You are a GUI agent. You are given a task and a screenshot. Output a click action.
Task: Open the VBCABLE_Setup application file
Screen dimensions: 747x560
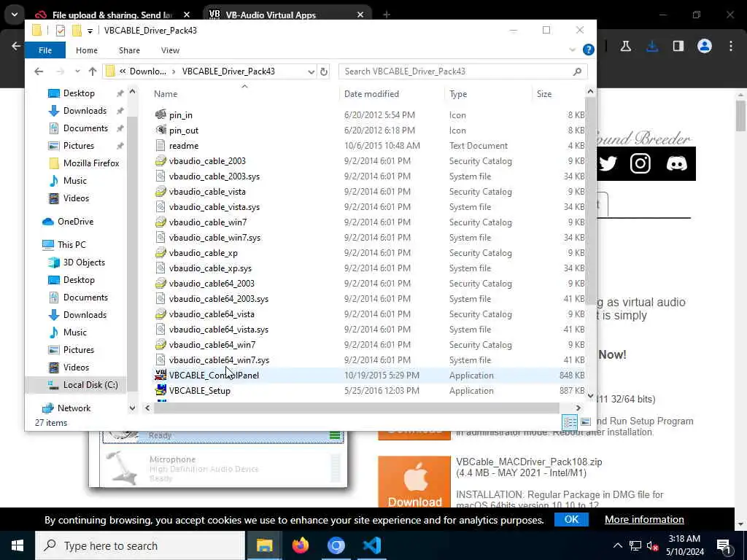pyautogui.click(x=200, y=391)
